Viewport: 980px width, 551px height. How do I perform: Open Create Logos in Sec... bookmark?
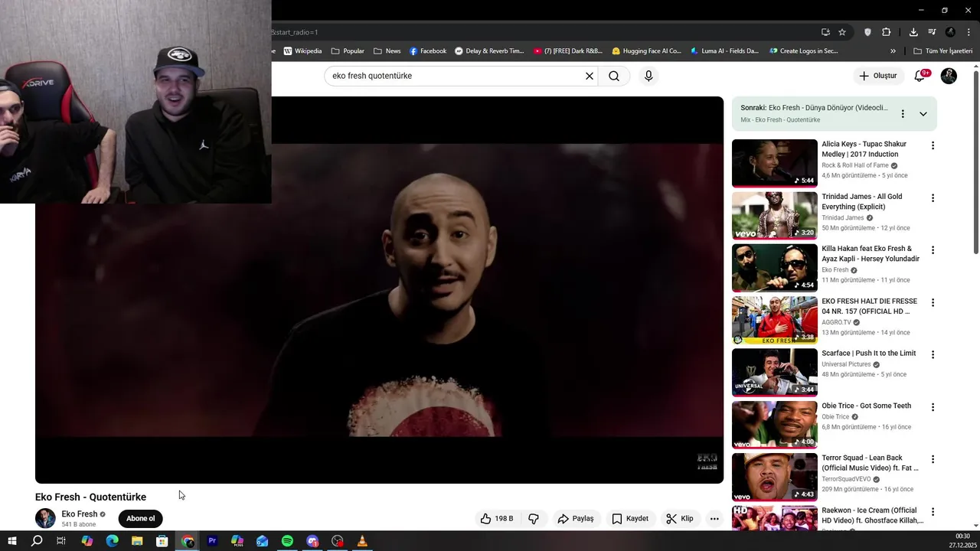click(803, 51)
